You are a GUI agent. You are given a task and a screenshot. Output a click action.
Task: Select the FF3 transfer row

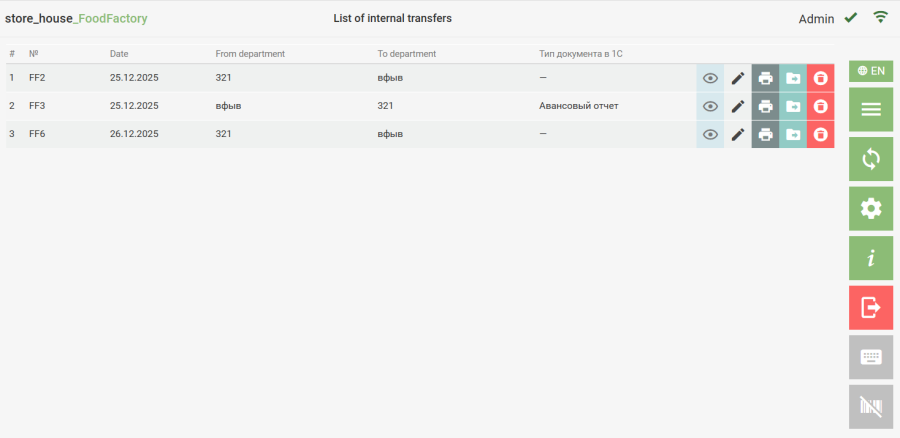pos(300,106)
